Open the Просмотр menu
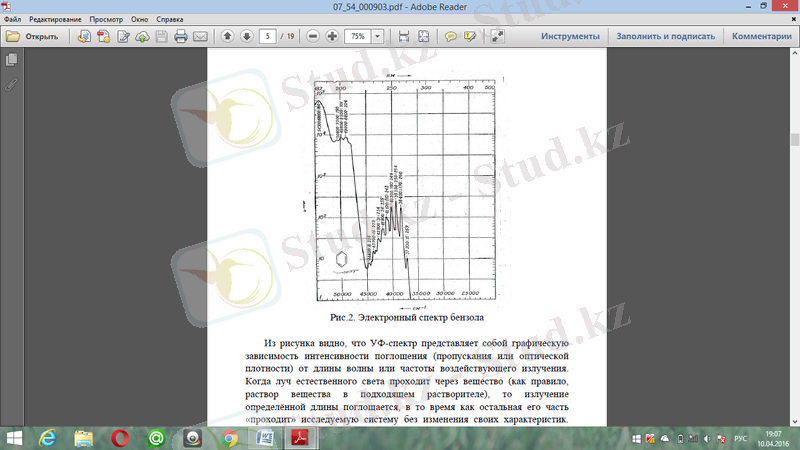This screenshot has height=450, width=800. tap(106, 19)
